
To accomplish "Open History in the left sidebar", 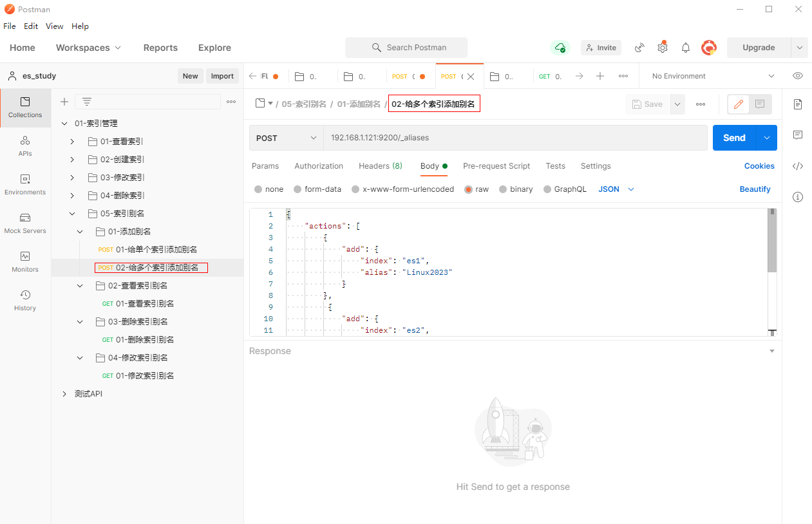I will (x=25, y=300).
